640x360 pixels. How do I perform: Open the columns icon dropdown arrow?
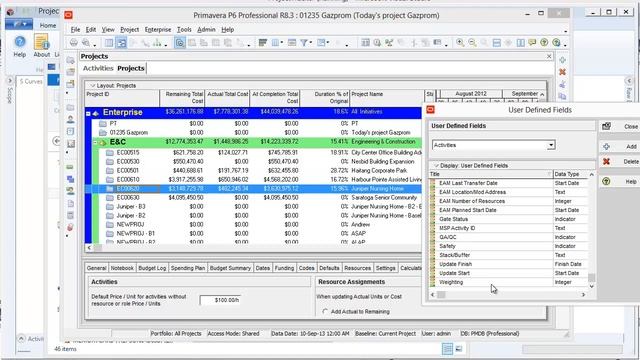tap(282, 43)
